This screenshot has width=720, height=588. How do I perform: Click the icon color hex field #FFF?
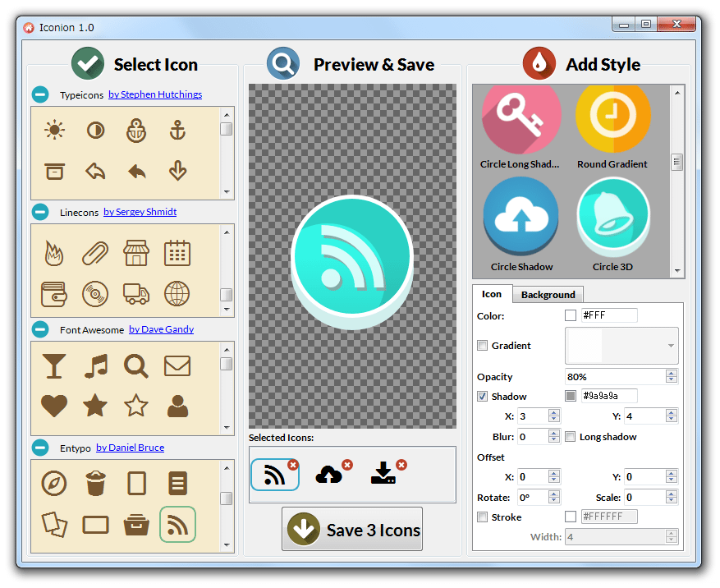point(609,315)
